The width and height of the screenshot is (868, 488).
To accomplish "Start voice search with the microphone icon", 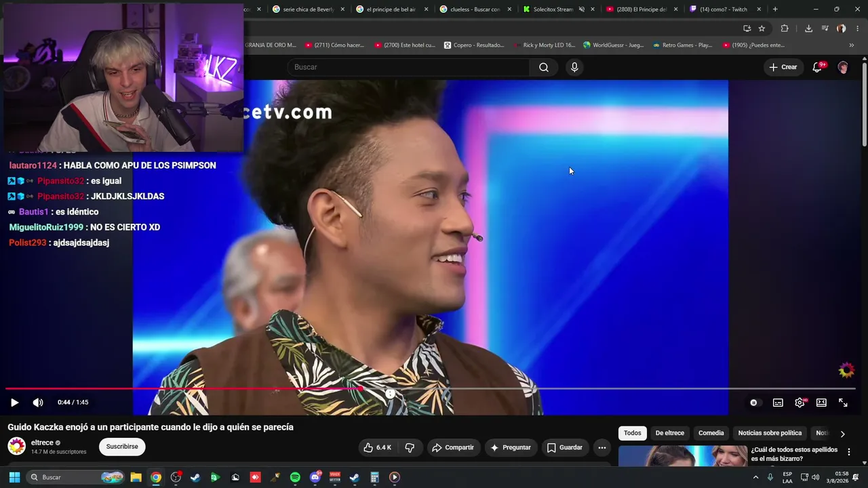I will 574,67.
